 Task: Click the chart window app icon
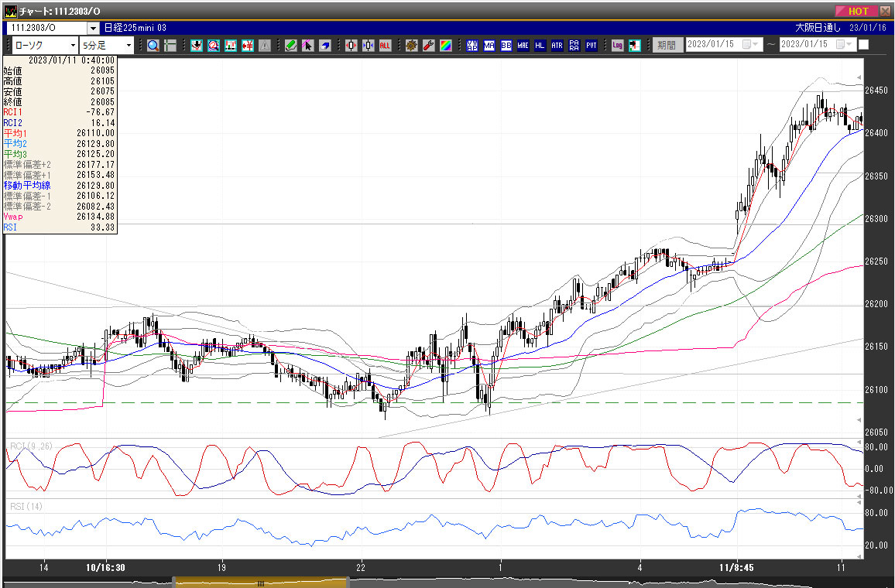10,11
